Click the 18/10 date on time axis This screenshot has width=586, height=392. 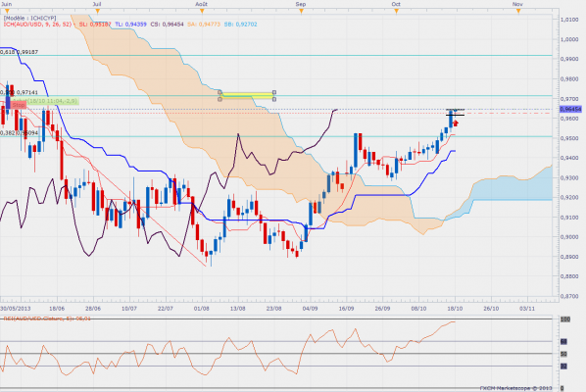point(455,309)
